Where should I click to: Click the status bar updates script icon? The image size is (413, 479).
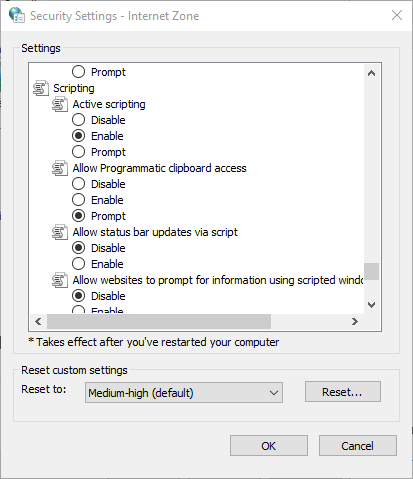point(60,232)
